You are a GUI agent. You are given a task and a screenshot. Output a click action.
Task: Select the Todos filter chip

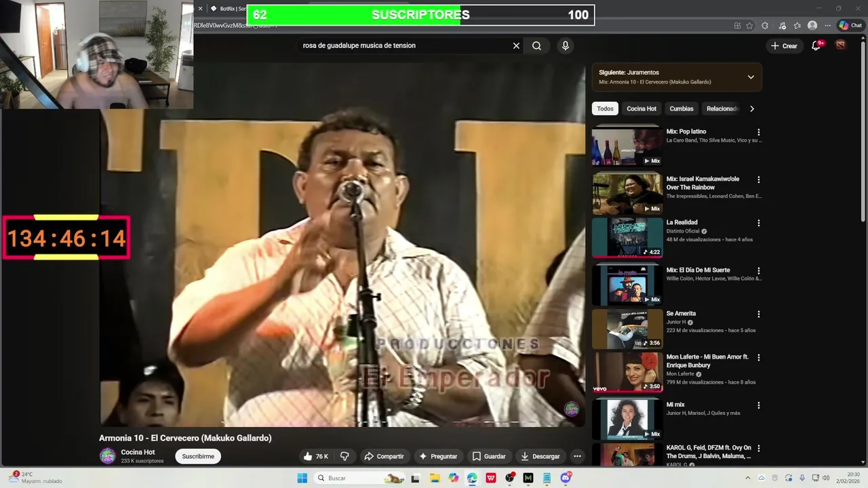point(605,108)
